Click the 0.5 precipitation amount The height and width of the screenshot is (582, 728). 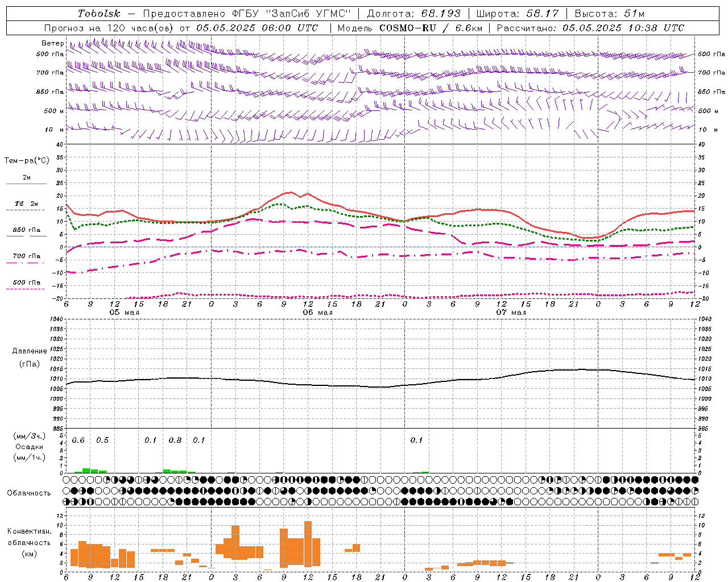[x=102, y=440]
